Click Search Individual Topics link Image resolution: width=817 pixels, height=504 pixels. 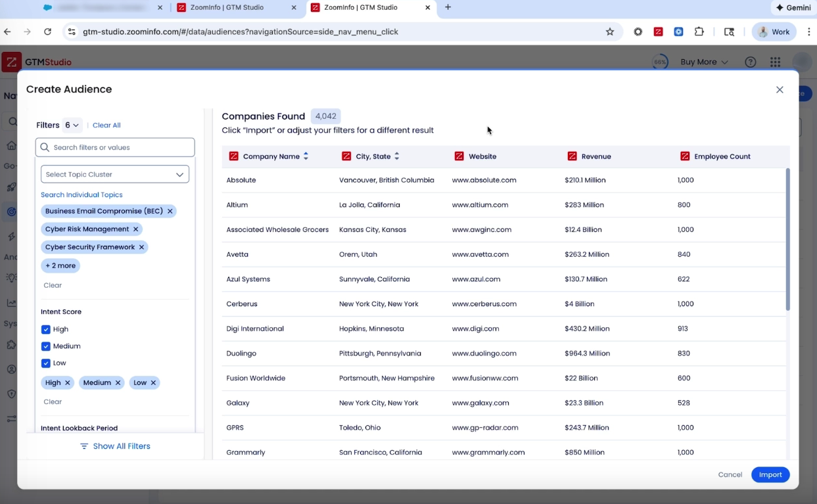[x=82, y=195]
